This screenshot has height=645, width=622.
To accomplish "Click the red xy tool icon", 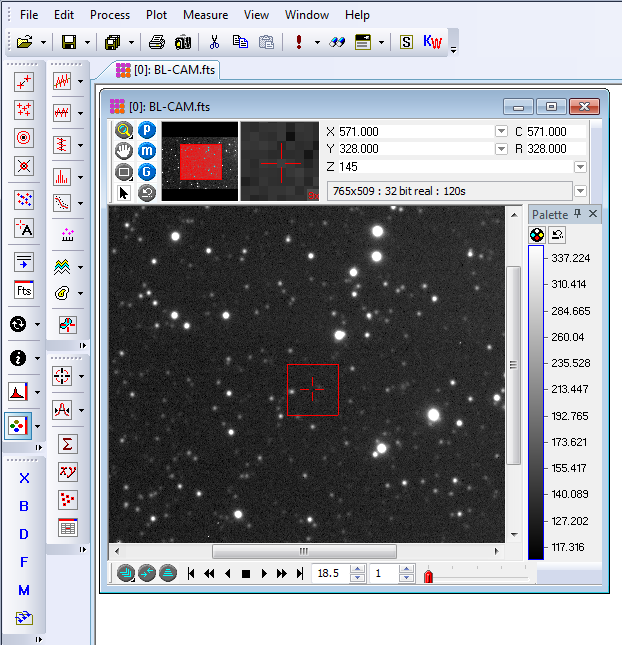I will (67, 471).
